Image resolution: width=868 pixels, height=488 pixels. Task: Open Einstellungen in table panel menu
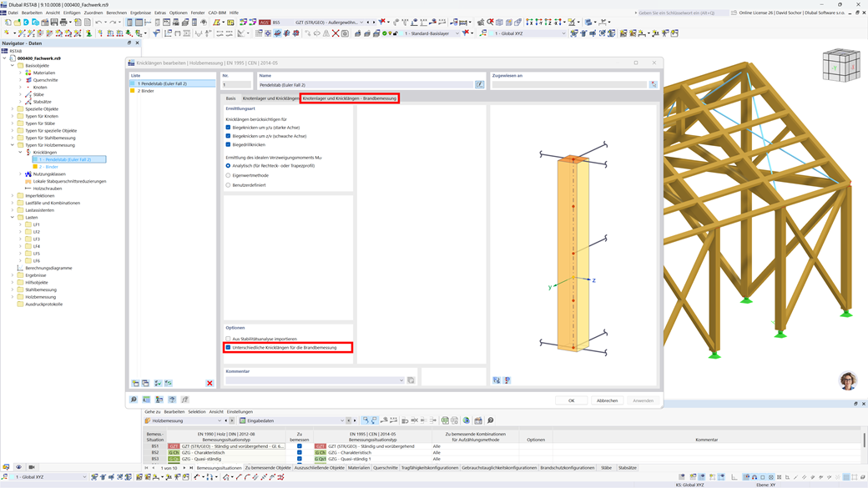[x=240, y=411]
